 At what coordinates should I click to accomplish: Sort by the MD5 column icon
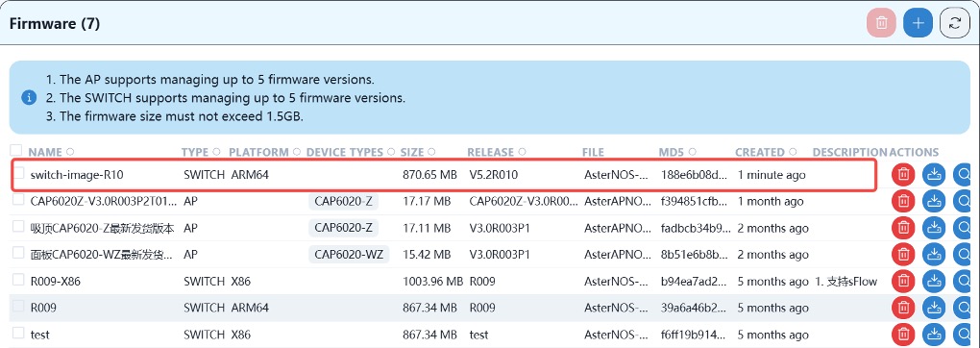[693, 152]
